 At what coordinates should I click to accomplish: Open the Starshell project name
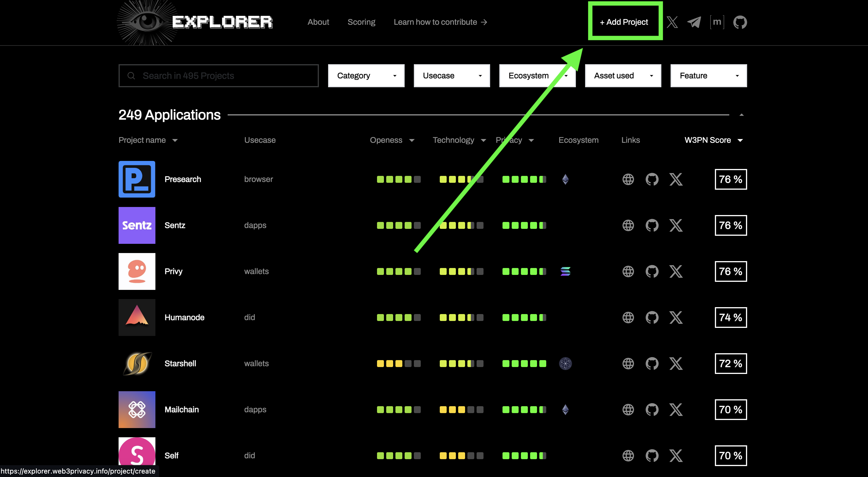[x=180, y=363]
